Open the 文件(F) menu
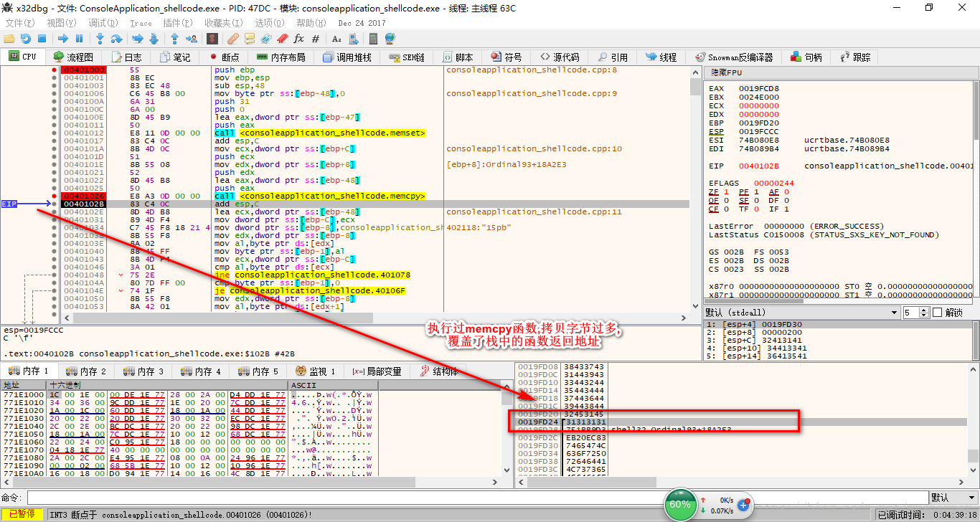The height and width of the screenshot is (522, 980). pos(20,23)
